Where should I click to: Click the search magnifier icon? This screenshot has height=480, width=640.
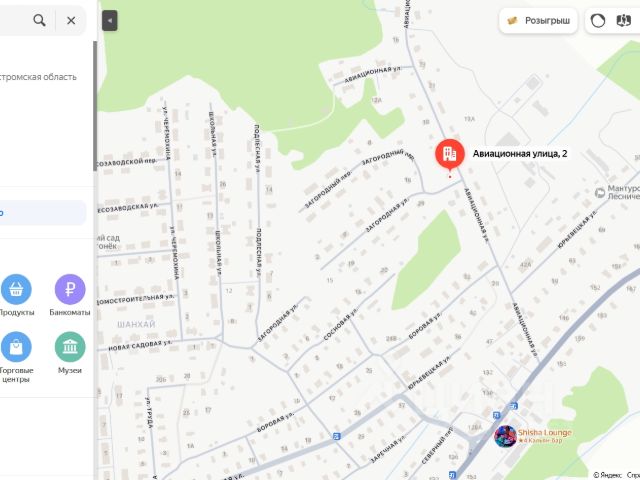click(x=39, y=20)
